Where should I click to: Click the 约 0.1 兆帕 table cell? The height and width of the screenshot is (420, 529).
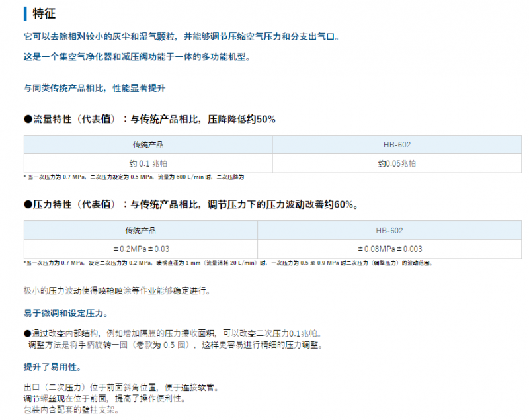click(x=147, y=163)
